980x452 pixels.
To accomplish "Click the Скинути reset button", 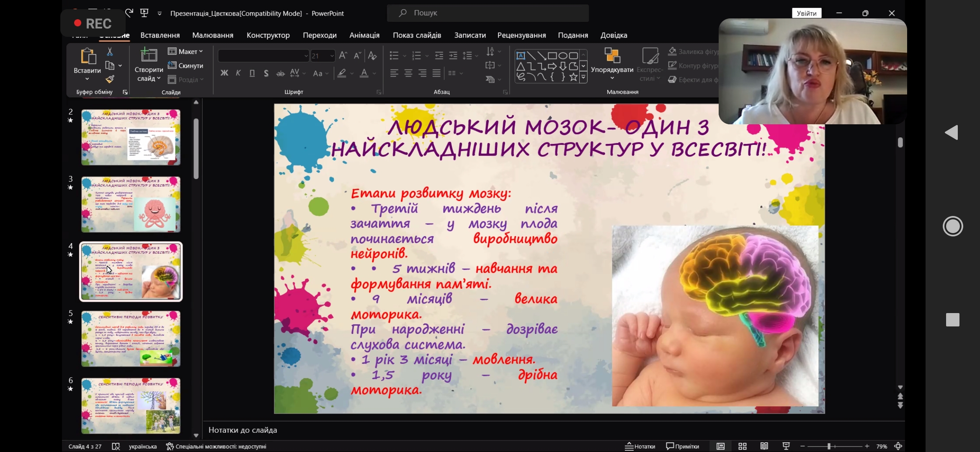I will click(x=186, y=66).
